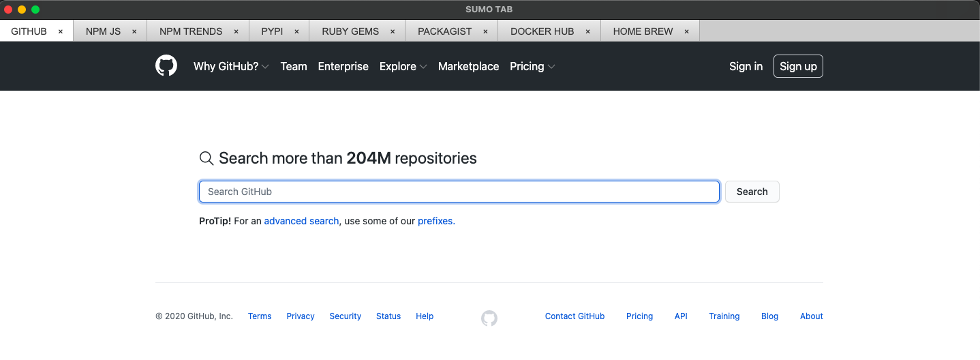
Task: Open the Explore dropdown in navigation
Action: coord(403,66)
